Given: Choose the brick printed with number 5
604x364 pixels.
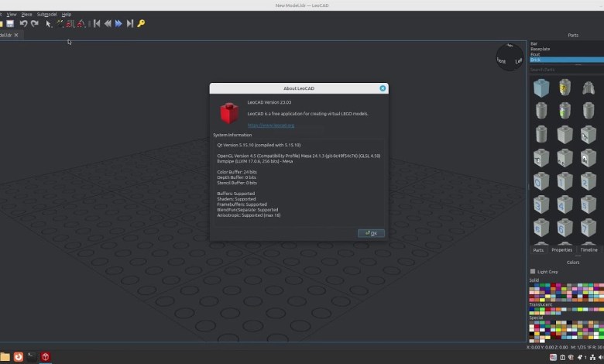Looking at the screenshot, I should point(589,205).
